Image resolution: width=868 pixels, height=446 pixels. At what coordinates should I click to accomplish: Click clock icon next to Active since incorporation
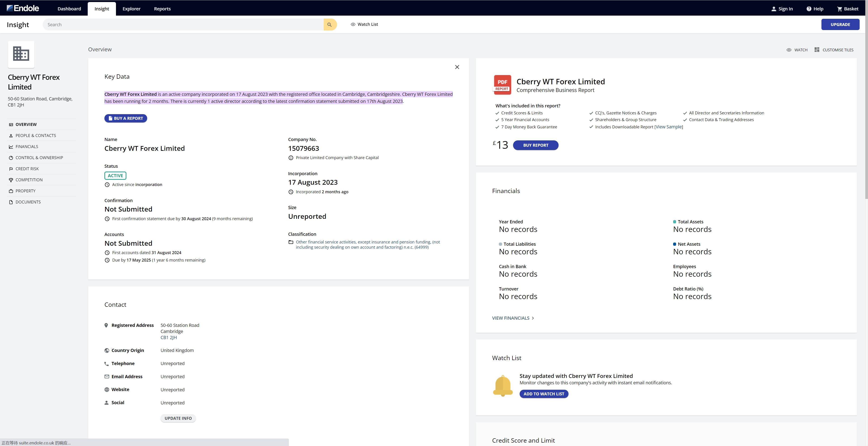point(107,185)
